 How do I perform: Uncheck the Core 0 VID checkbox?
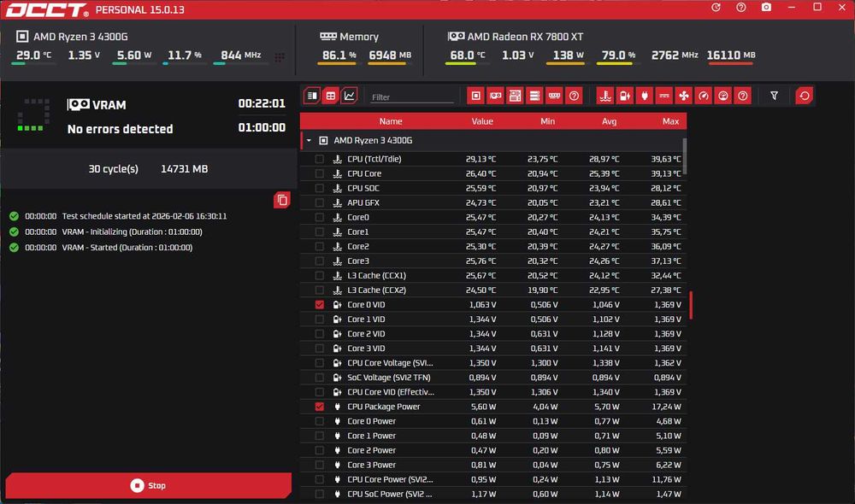(x=320, y=305)
